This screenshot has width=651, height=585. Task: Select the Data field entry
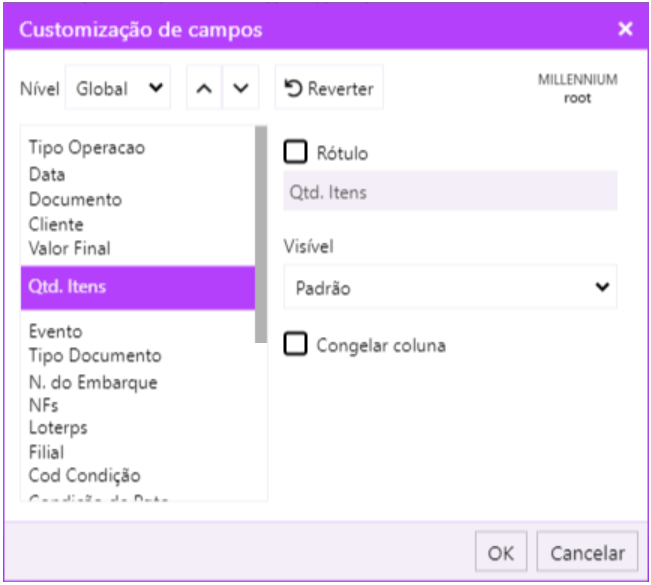[47, 174]
